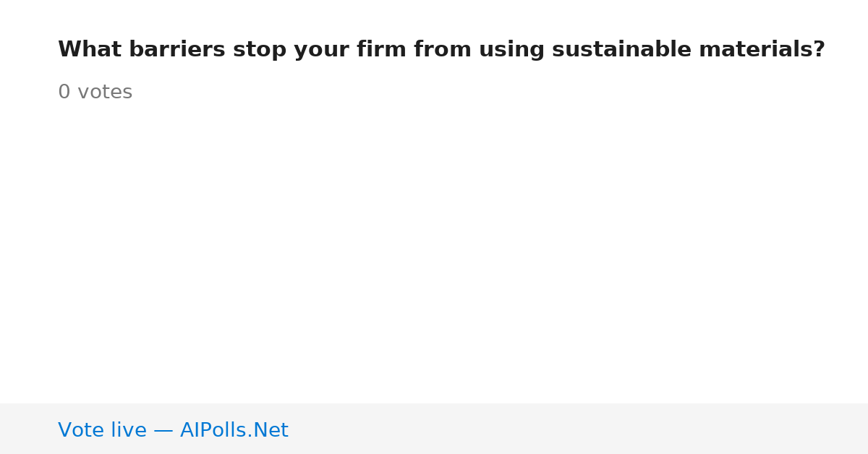Screen dimensions: 868x454
Task: Select the 0 votes counter text
Action: coord(95,93)
